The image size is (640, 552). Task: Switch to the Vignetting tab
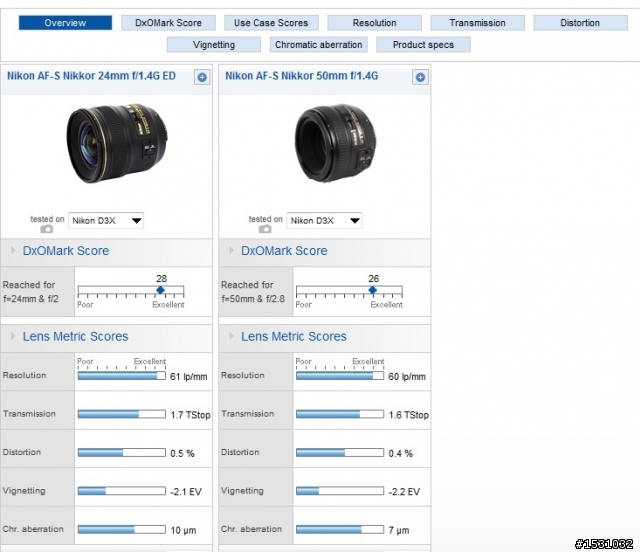pos(214,45)
